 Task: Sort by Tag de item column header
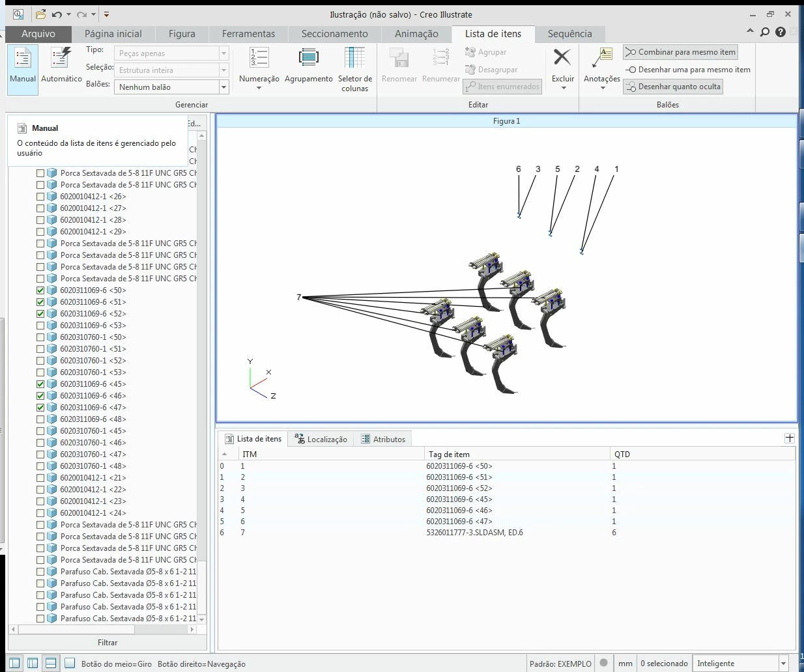[517, 454]
